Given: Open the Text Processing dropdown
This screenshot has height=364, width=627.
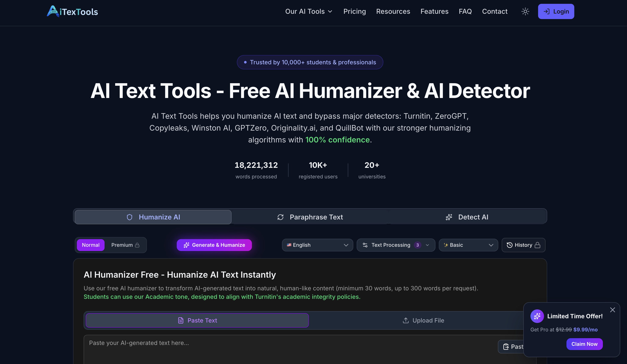Looking at the screenshot, I should coord(396,245).
